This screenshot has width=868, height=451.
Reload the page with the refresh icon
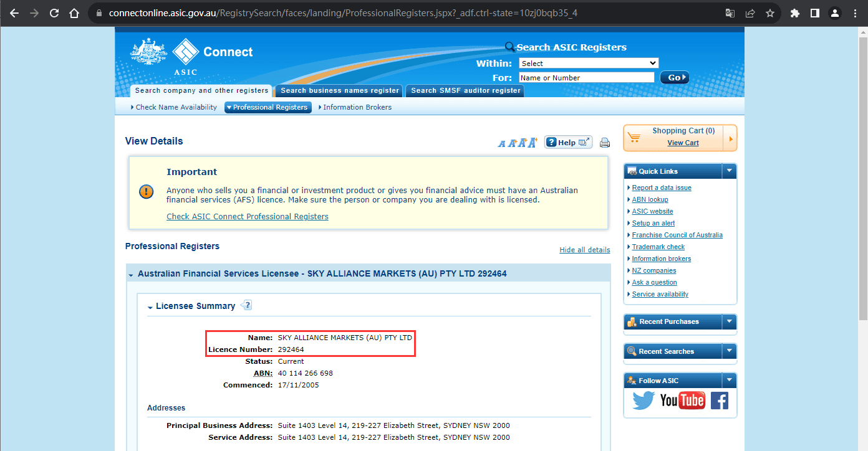(54, 13)
